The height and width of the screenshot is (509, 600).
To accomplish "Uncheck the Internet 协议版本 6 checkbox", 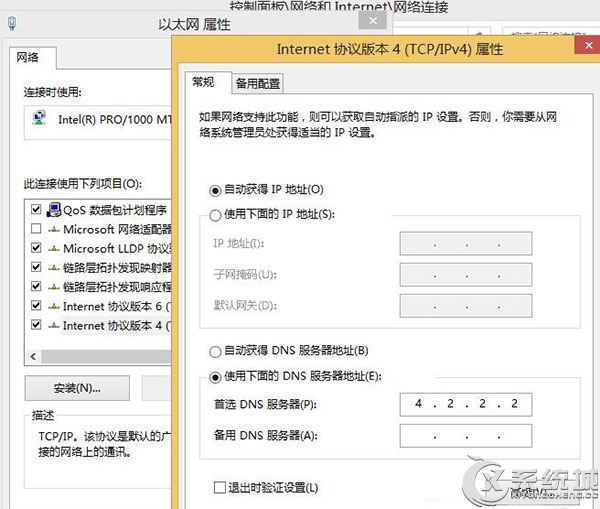I will click(x=36, y=305).
